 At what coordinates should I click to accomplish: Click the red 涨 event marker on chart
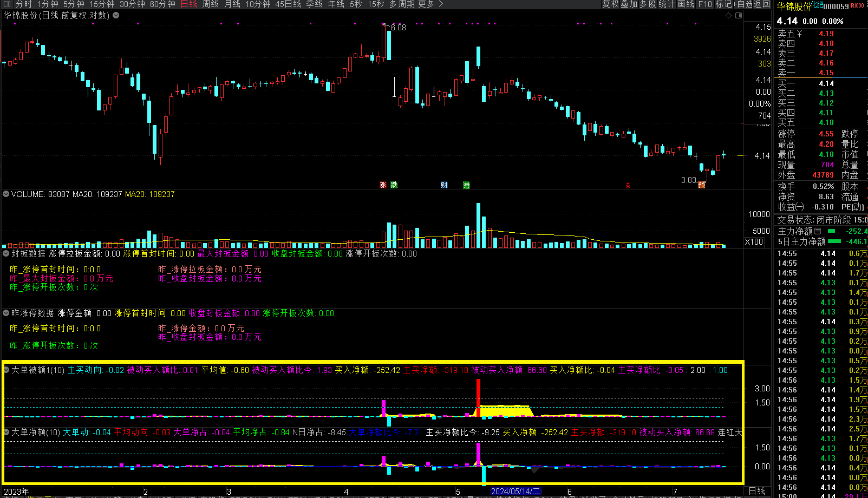[x=383, y=185]
